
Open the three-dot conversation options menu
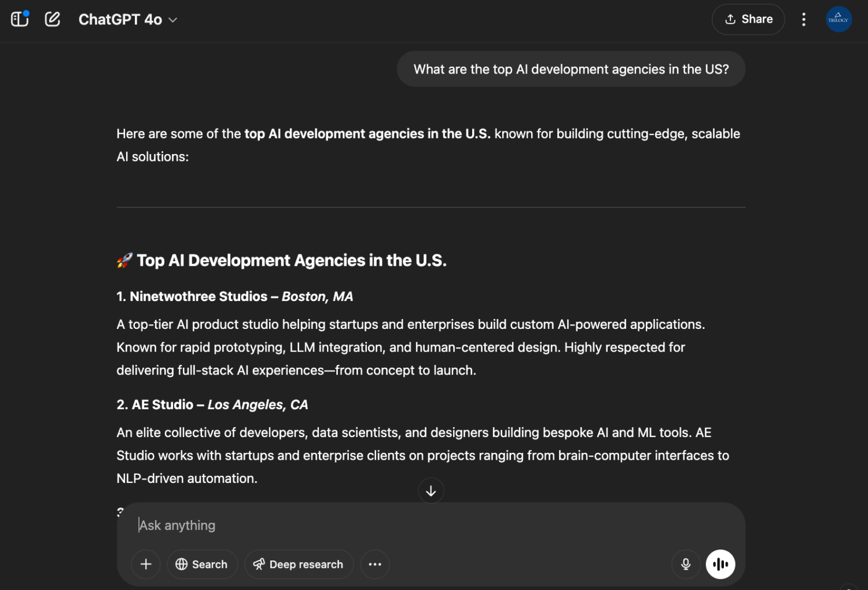click(803, 20)
